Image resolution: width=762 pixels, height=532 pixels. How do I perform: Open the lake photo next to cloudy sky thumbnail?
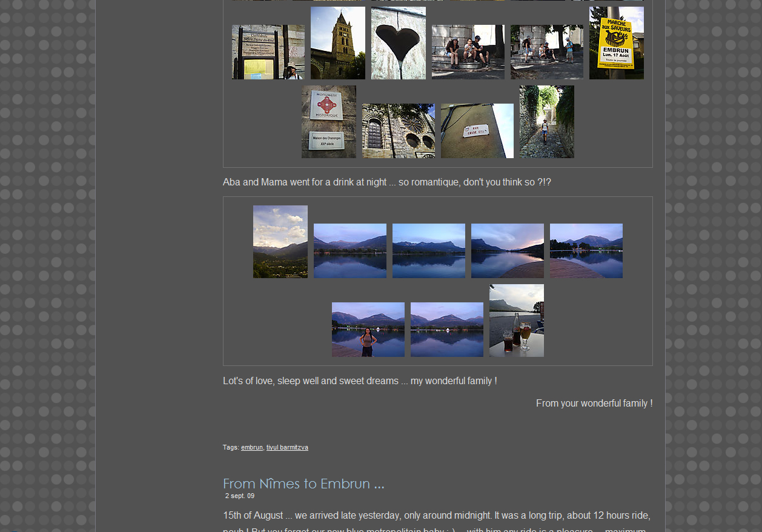[x=350, y=251]
